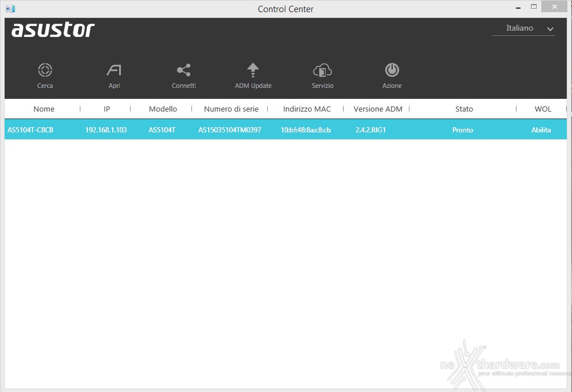
Task: Sort by the WOL column header
Action: pos(543,109)
